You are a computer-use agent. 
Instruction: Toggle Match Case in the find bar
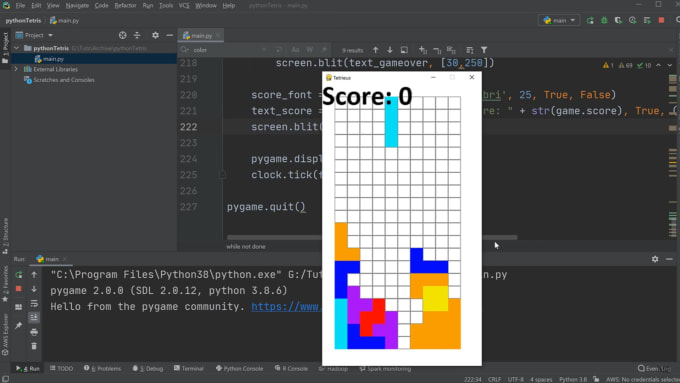click(x=295, y=50)
